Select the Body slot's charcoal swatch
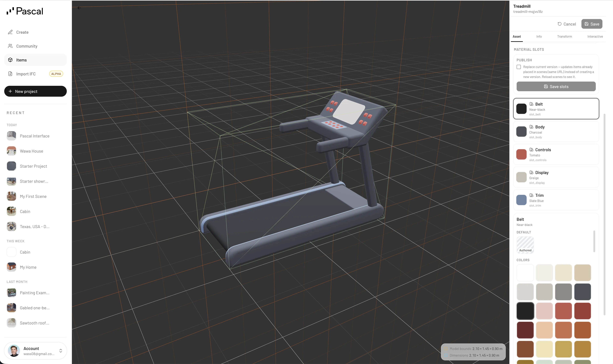 [x=521, y=131]
